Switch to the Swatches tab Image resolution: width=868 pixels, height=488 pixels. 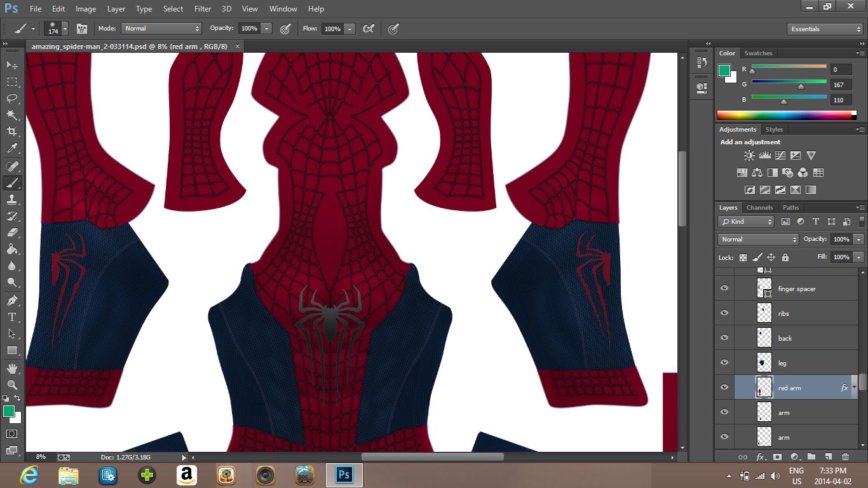[758, 53]
